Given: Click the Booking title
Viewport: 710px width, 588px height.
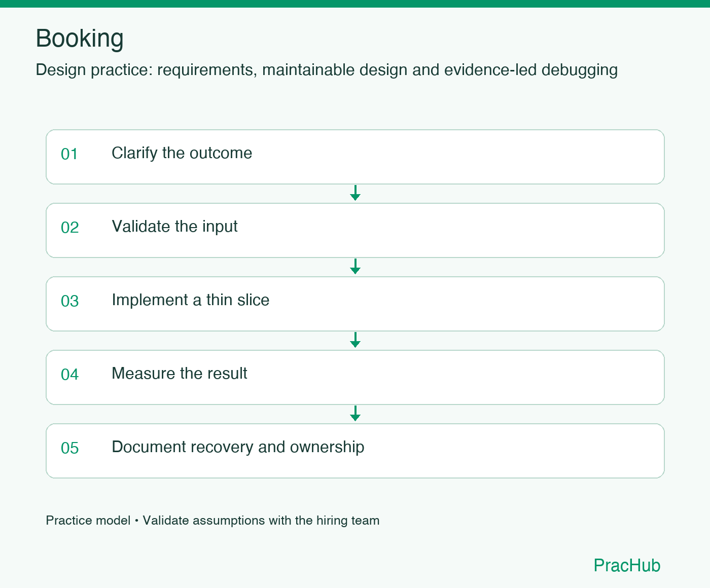Looking at the screenshot, I should 80,39.
